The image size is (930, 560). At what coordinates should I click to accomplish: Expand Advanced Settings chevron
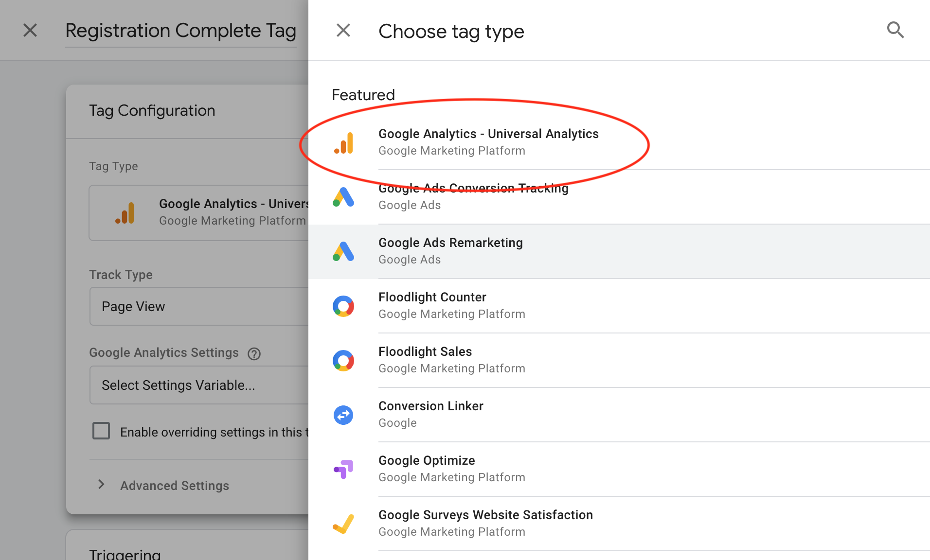pyautogui.click(x=101, y=485)
